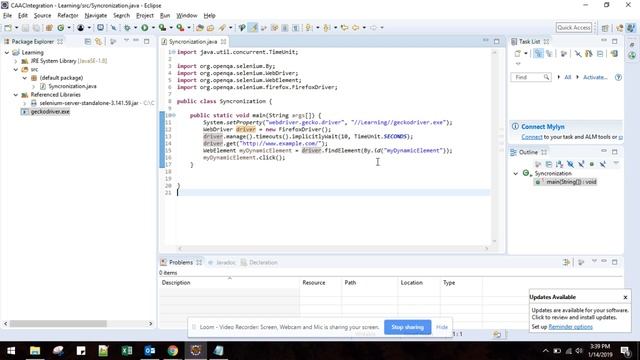
Task: Open the Run button dropdown arrow
Action: [153, 28]
